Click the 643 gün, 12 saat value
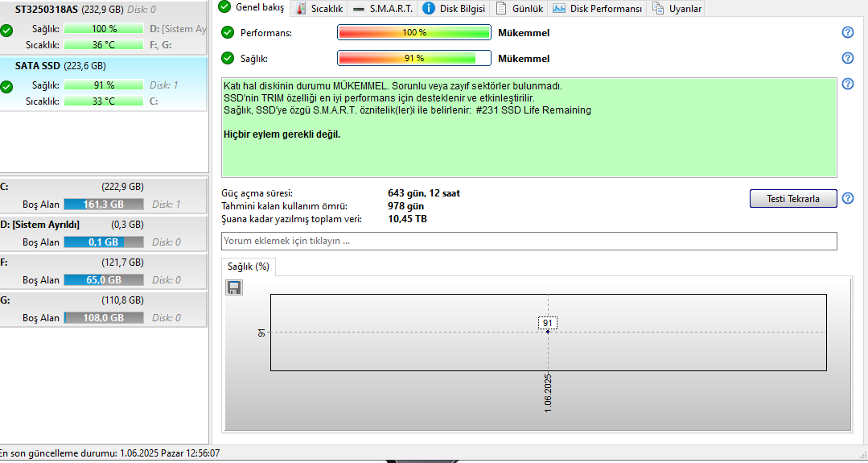The image size is (868, 463). point(424,194)
